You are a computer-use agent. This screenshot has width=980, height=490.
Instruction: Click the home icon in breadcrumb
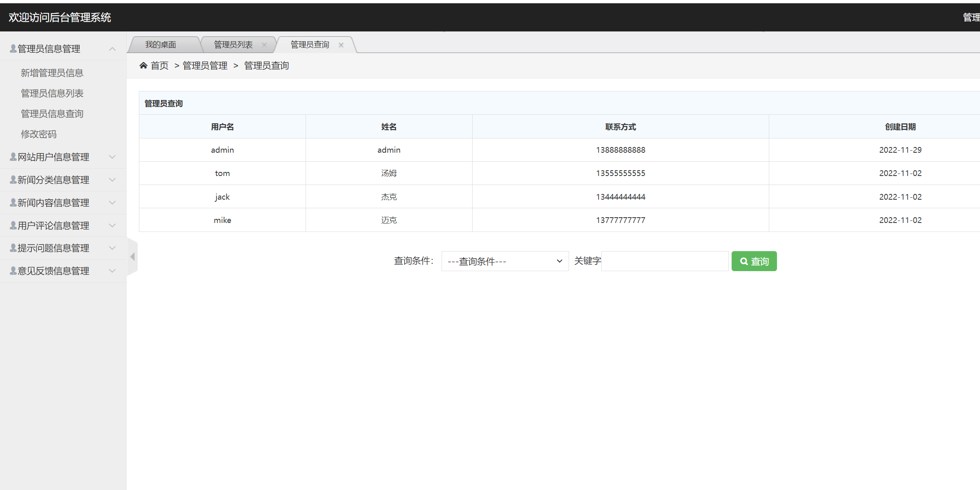point(143,65)
